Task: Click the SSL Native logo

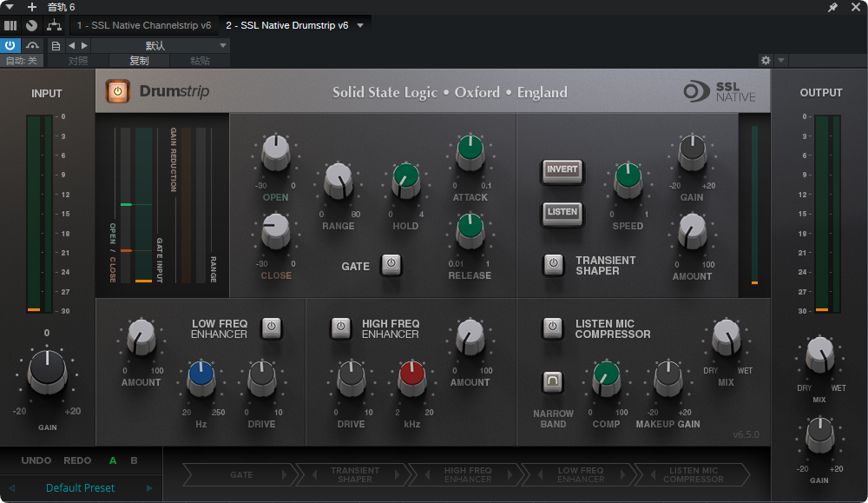Action: coord(719,92)
